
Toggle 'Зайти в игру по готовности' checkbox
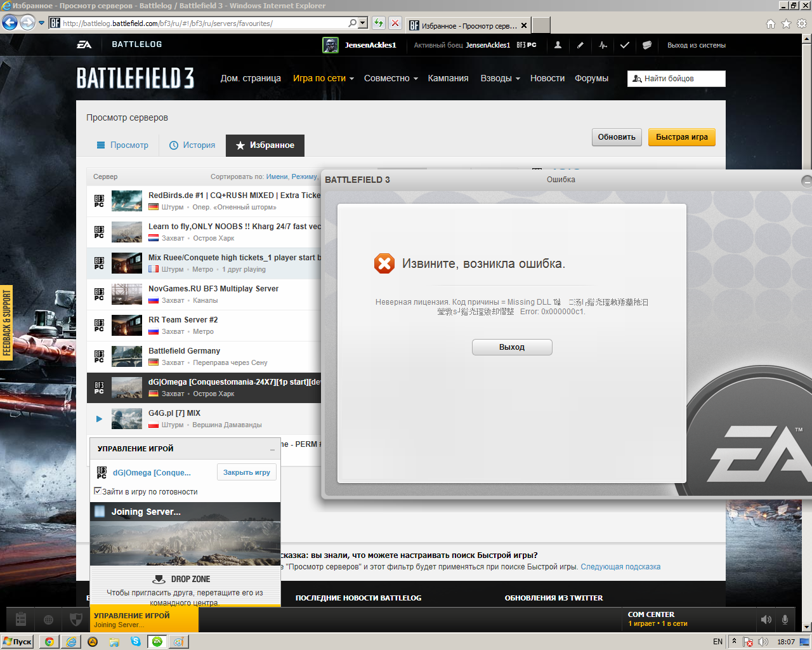[98, 491]
